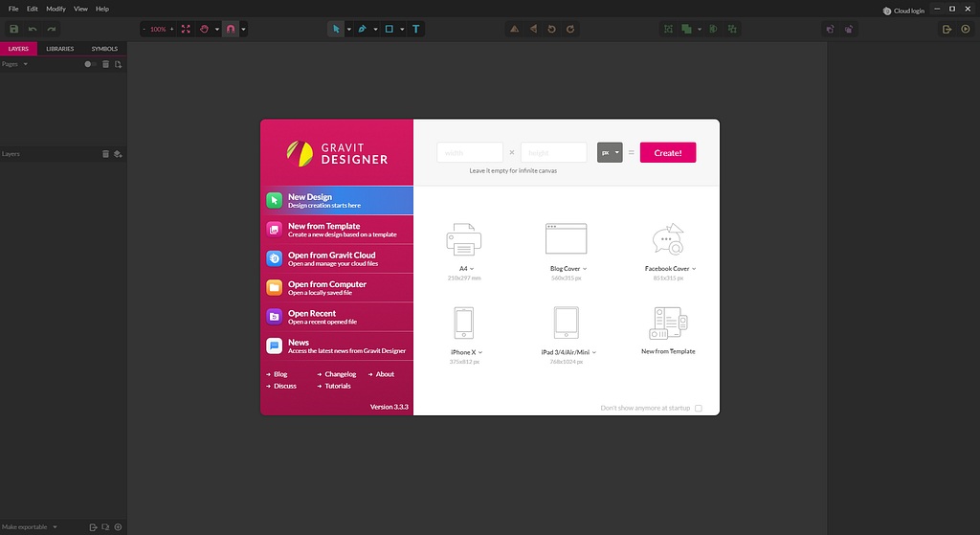Switch to the Symbols tab

pos(104,49)
